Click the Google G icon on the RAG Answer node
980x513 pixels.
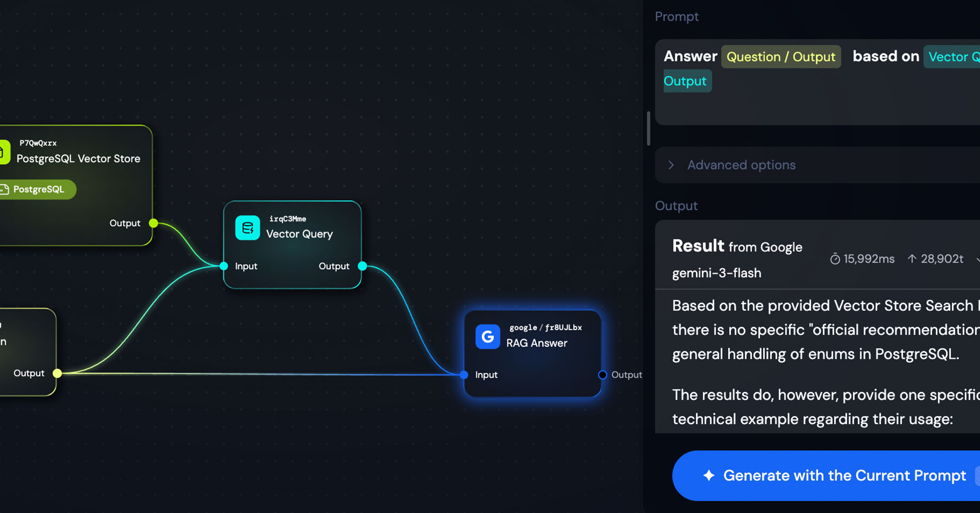487,337
